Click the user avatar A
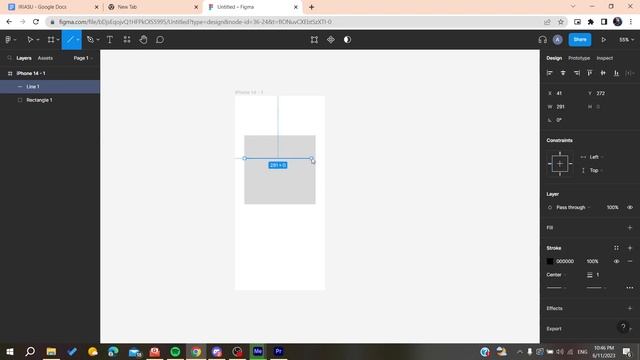 coord(558,40)
